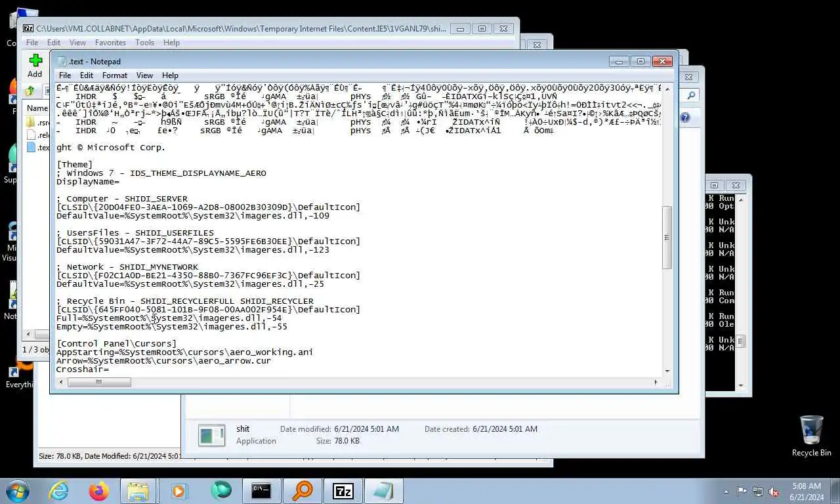Select the .reloc file in 7-Zip list

pyautogui.click(x=37, y=135)
